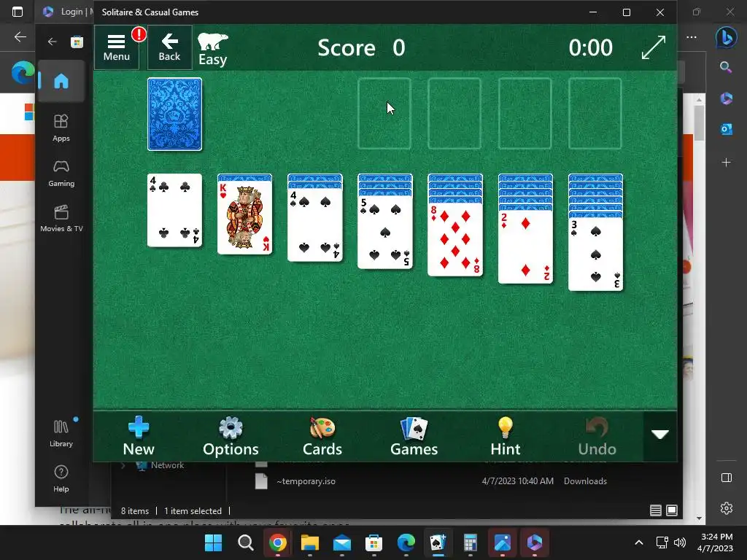Open Movies & TV in Microsoft Store
This screenshot has width=747, height=560.
tap(61, 219)
